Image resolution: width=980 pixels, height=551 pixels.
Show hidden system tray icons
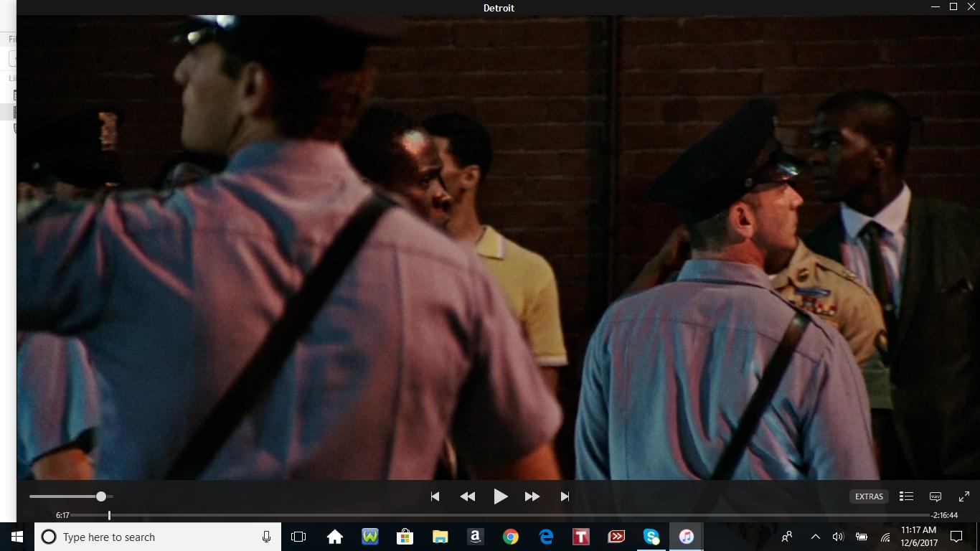(815, 537)
